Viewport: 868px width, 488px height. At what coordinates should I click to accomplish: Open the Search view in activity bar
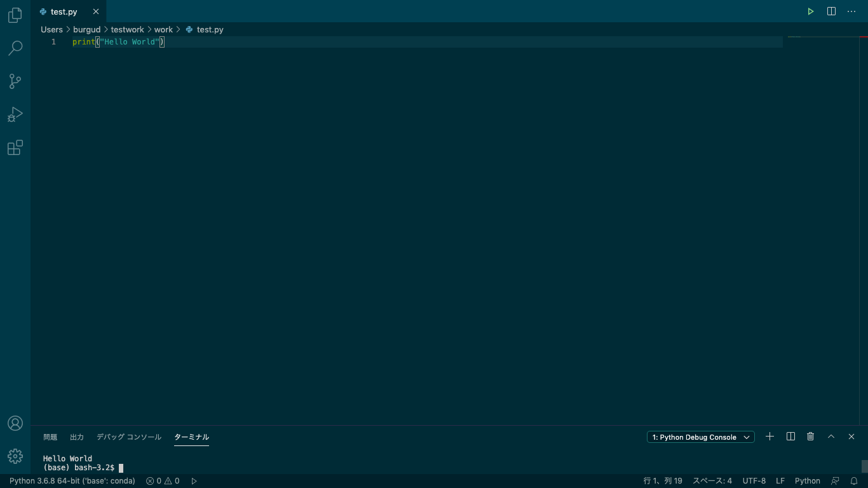point(15,48)
